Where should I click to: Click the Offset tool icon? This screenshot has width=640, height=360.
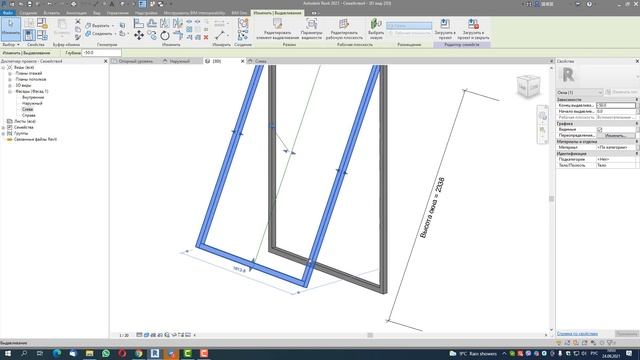(152, 24)
